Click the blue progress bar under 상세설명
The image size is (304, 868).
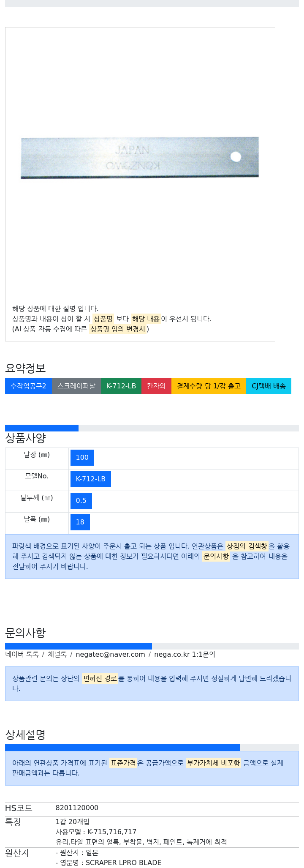122,748
